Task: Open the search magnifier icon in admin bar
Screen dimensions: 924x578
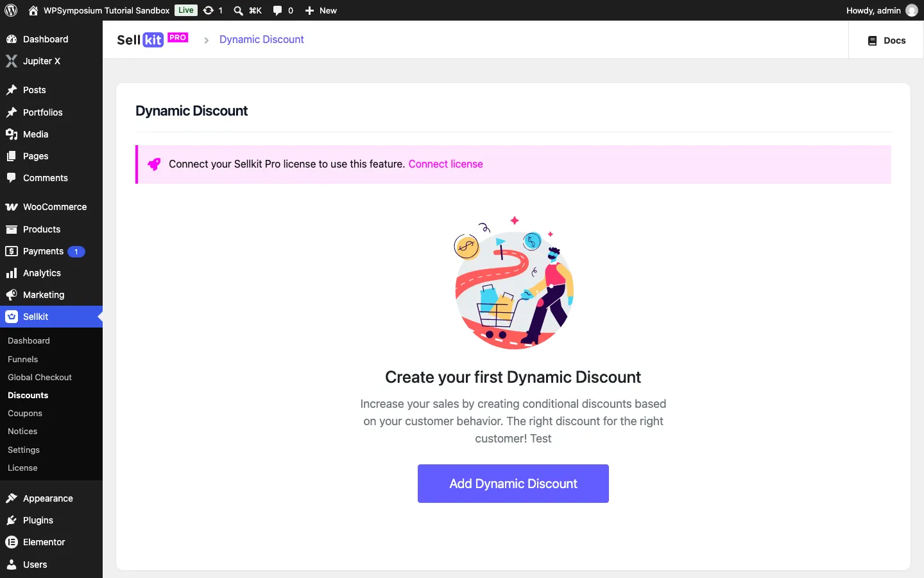Action: click(x=238, y=10)
